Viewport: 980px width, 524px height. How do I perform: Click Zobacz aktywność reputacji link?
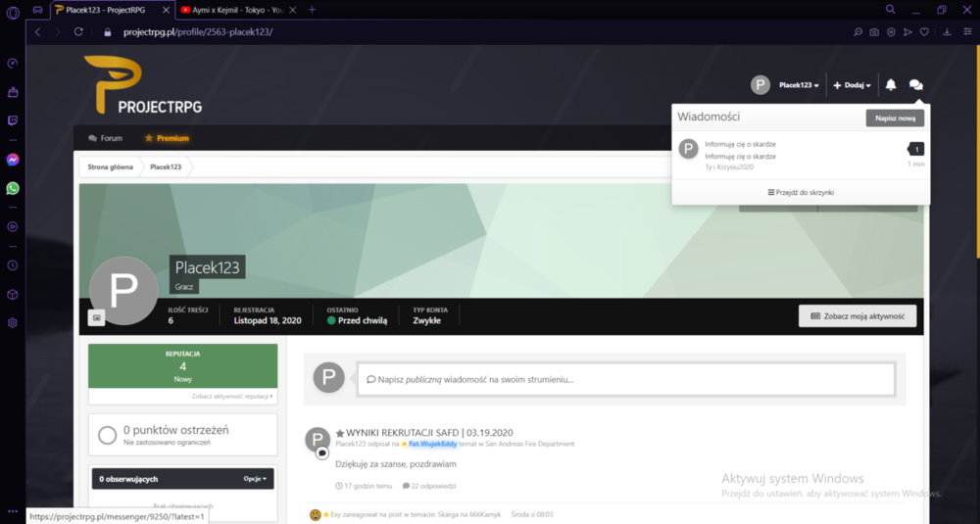click(232, 396)
